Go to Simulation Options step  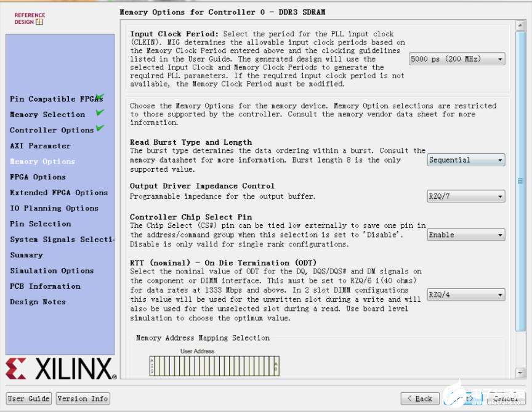pos(52,270)
